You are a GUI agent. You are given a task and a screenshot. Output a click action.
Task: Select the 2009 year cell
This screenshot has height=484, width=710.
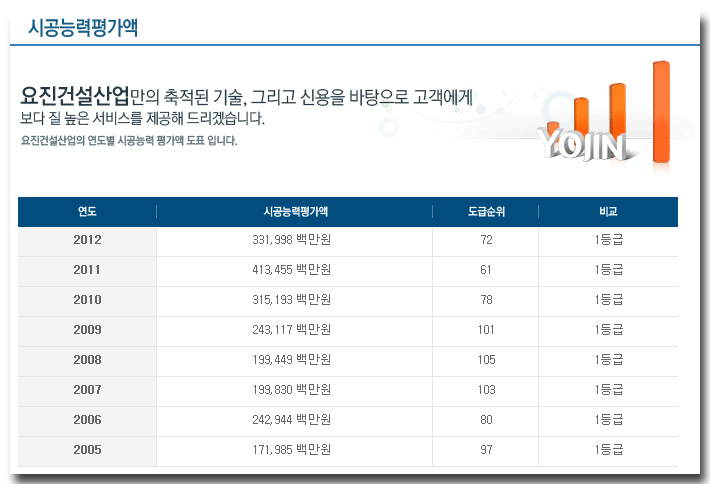(87, 330)
